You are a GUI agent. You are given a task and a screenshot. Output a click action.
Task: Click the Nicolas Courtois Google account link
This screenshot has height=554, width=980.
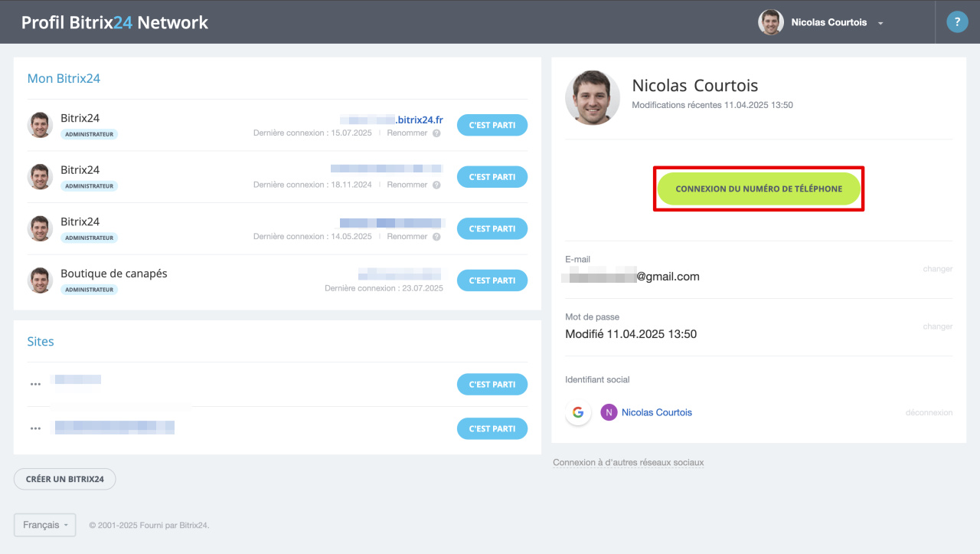[x=657, y=412]
